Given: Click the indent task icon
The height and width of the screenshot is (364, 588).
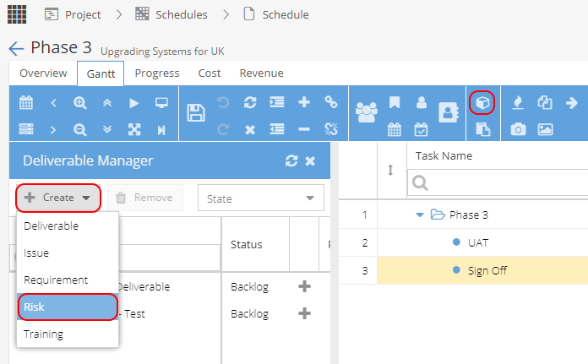Looking at the screenshot, I should coord(277,102).
